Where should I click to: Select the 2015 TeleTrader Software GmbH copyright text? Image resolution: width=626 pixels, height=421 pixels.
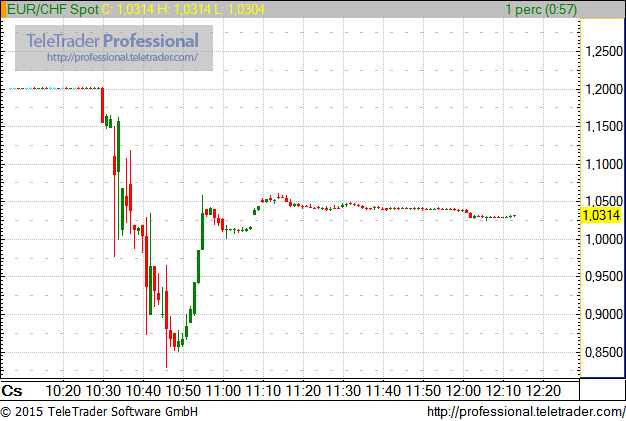click(99, 411)
